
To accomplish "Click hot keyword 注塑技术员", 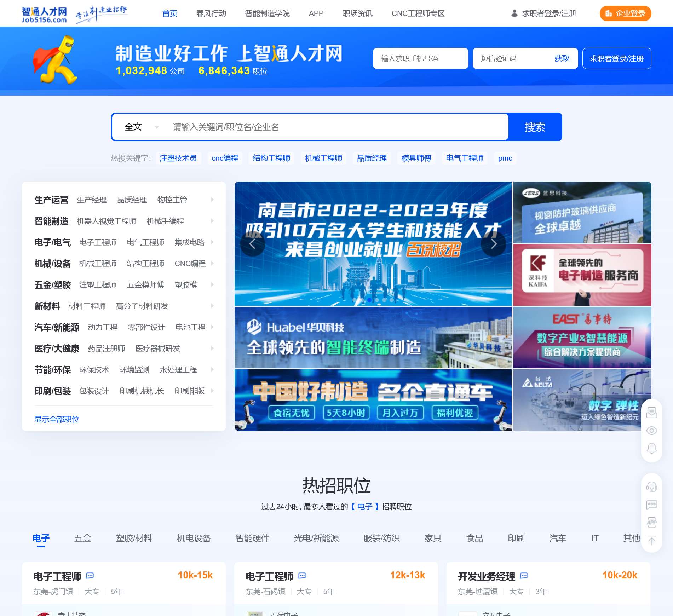I will [178, 158].
